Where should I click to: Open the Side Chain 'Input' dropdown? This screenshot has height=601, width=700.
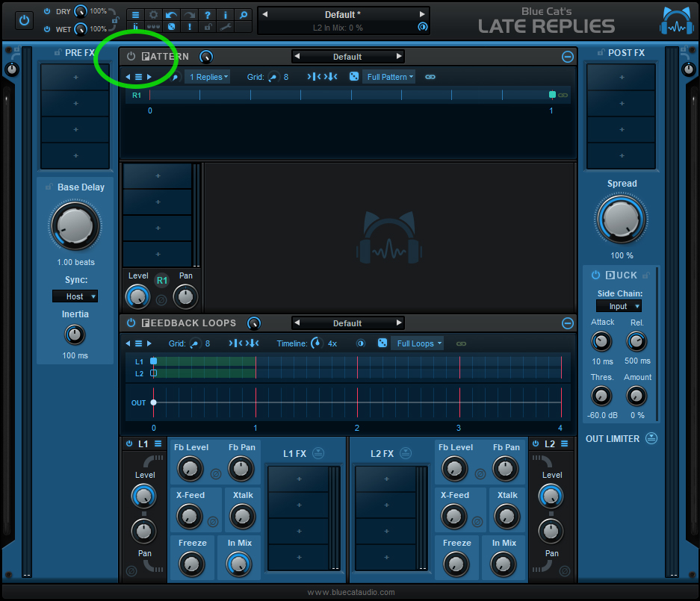pos(619,306)
